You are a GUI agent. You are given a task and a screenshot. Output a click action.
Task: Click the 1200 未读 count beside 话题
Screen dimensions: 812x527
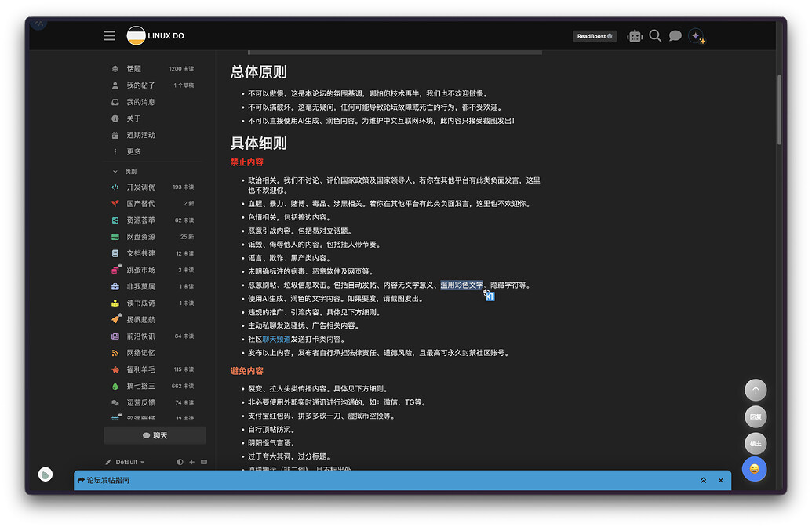coord(182,69)
